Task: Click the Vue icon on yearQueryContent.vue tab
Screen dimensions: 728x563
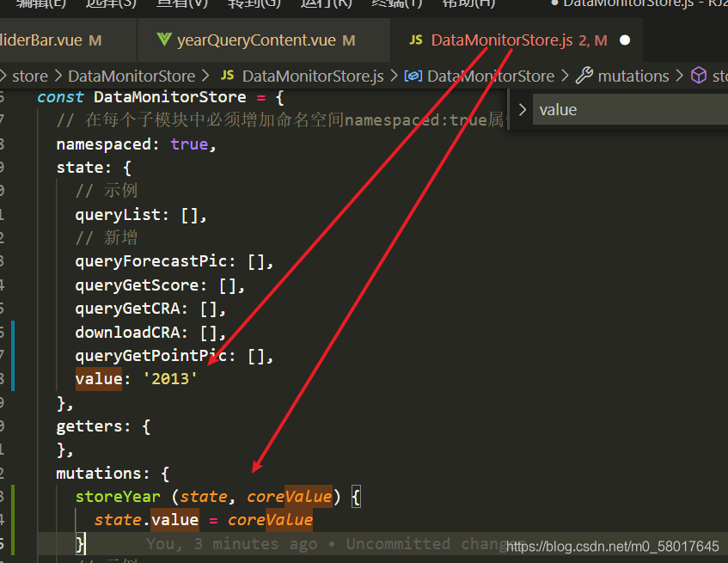Action: [163, 40]
